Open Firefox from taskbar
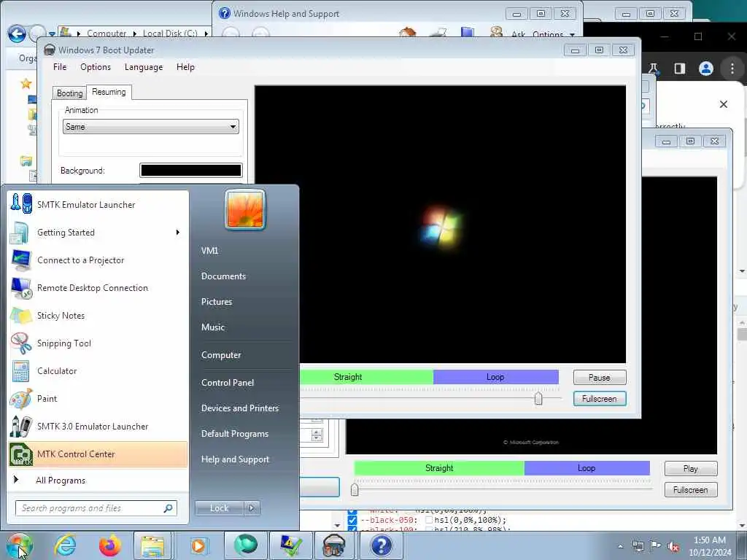The width and height of the screenshot is (747, 560). 109,545
